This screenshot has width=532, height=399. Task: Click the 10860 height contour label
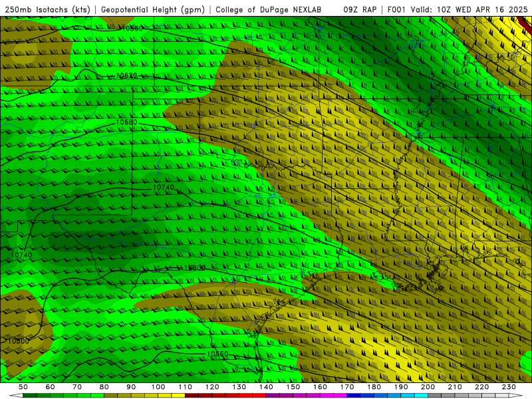(x=217, y=354)
